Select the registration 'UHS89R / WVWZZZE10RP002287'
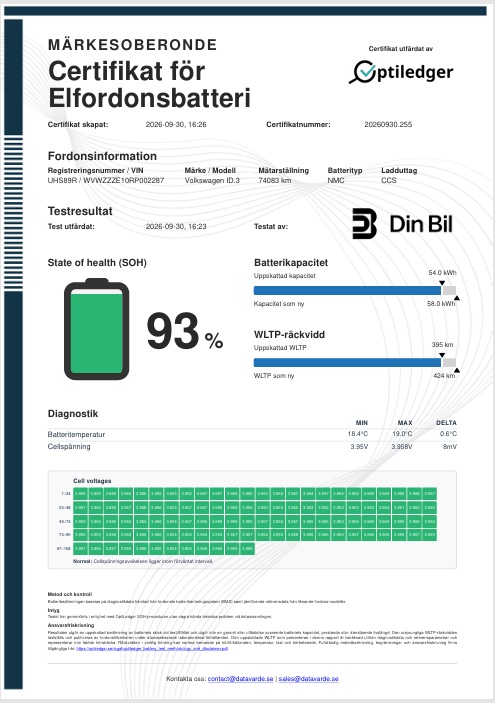This screenshot has height=703, width=495. tap(106, 180)
